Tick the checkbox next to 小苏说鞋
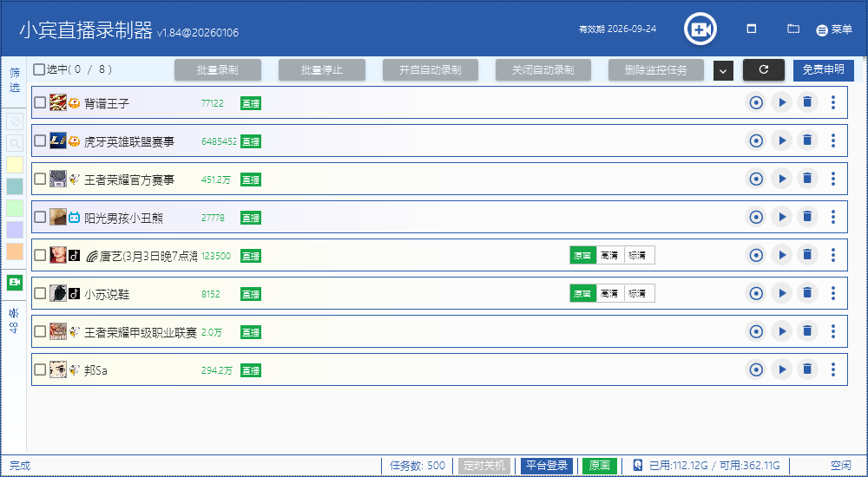 coord(40,294)
